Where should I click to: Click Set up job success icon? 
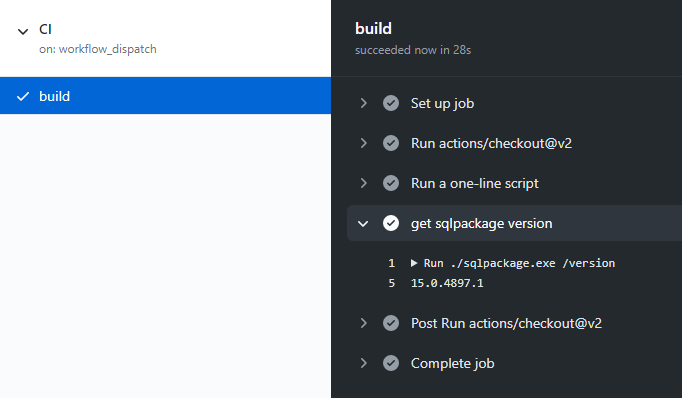tap(391, 103)
